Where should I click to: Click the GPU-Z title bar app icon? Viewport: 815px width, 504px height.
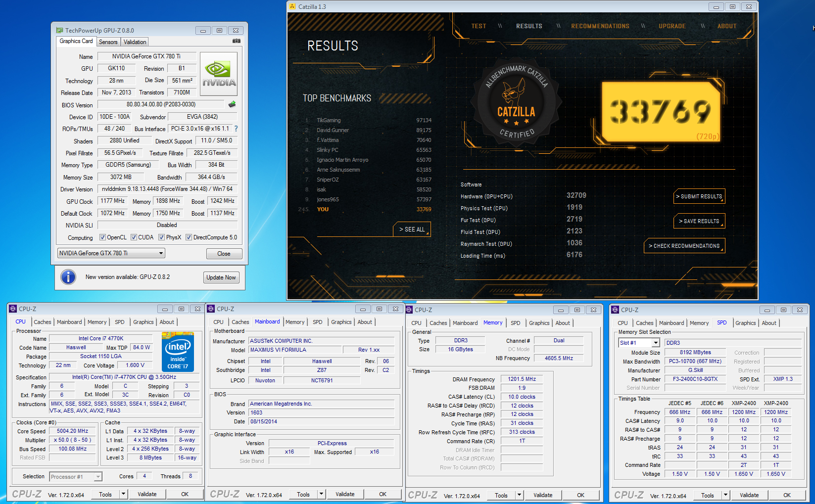(59, 30)
